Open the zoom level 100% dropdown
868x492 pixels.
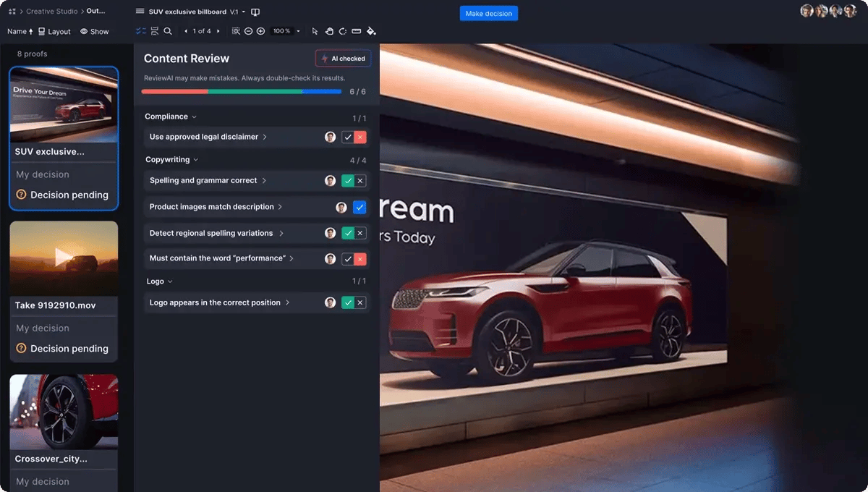(x=287, y=31)
